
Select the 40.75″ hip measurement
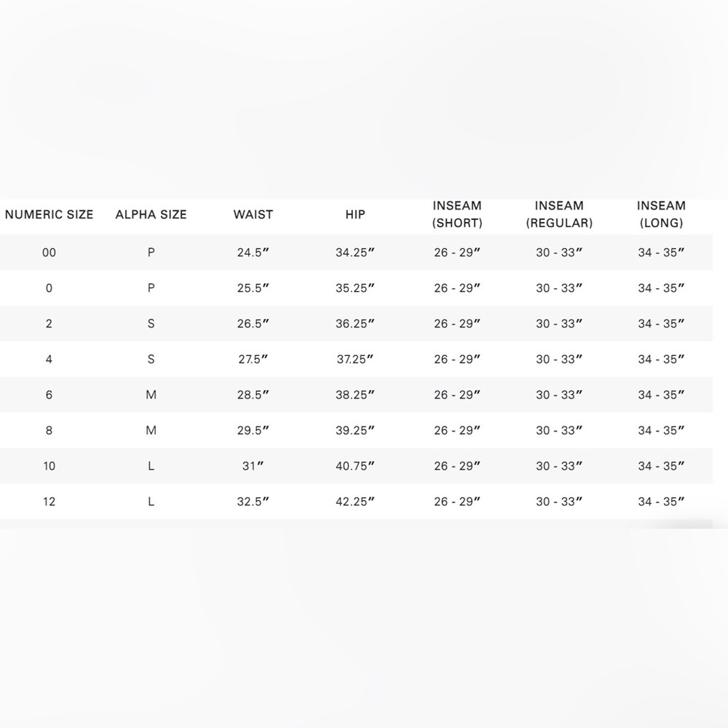tap(355, 466)
